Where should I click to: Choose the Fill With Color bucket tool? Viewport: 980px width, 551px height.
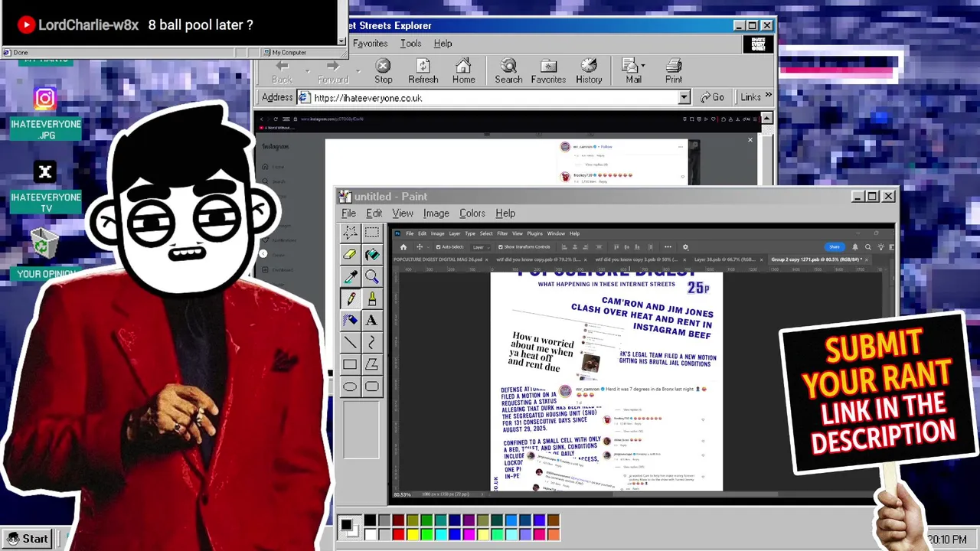point(372,254)
